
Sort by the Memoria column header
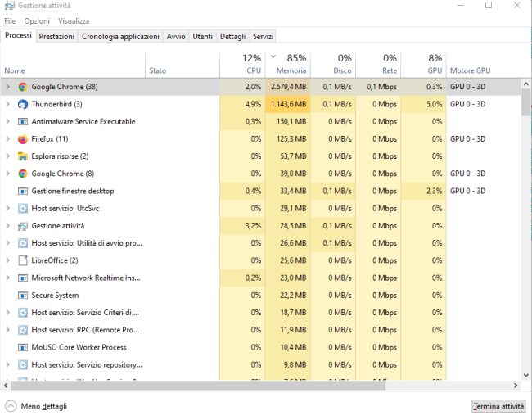point(287,65)
